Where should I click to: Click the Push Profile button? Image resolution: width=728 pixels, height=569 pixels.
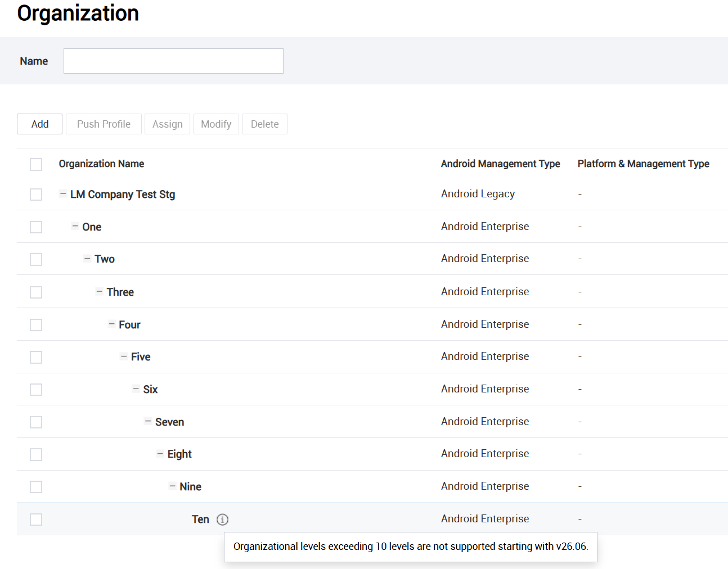(x=104, y=124)
